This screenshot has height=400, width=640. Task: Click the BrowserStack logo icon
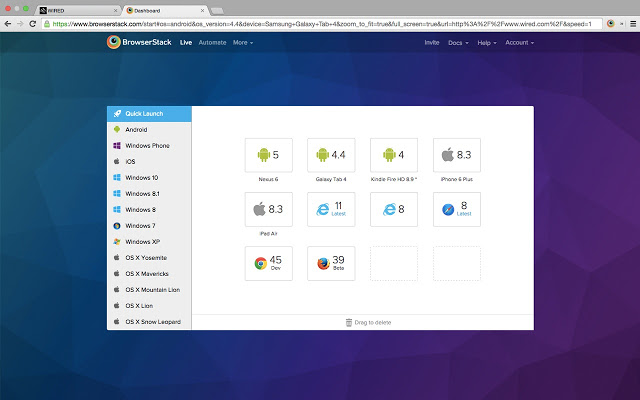(114, 42)
